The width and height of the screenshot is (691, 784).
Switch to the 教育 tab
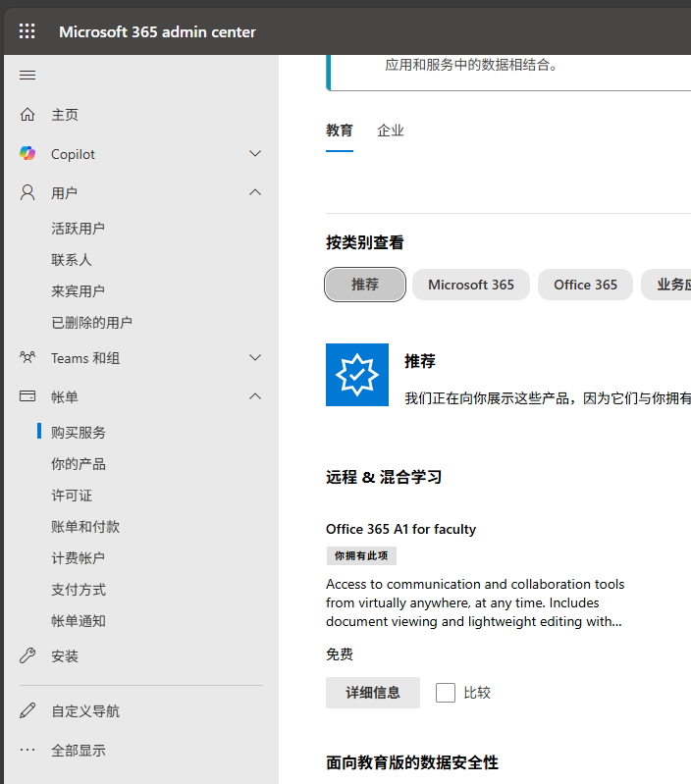click(340, 131)
